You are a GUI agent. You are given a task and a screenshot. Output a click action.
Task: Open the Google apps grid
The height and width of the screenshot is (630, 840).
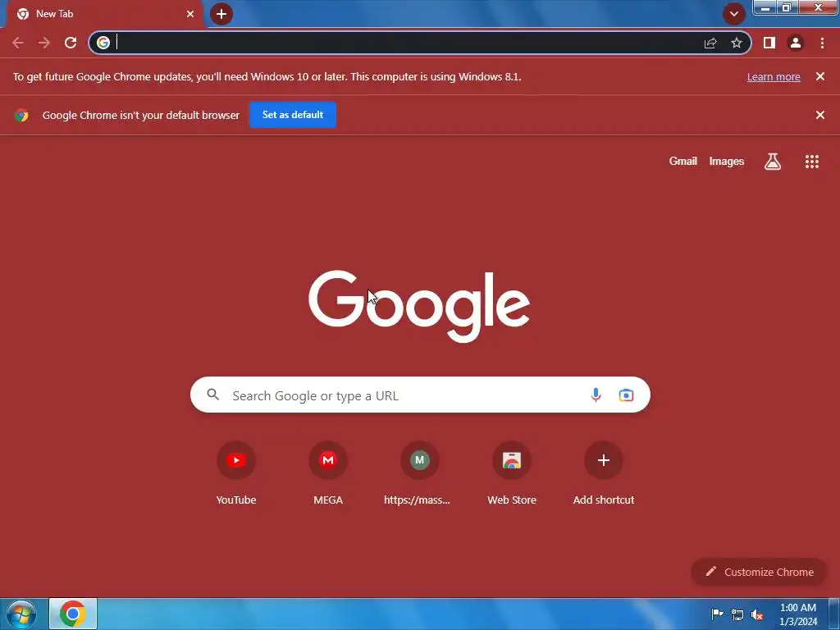812,162
